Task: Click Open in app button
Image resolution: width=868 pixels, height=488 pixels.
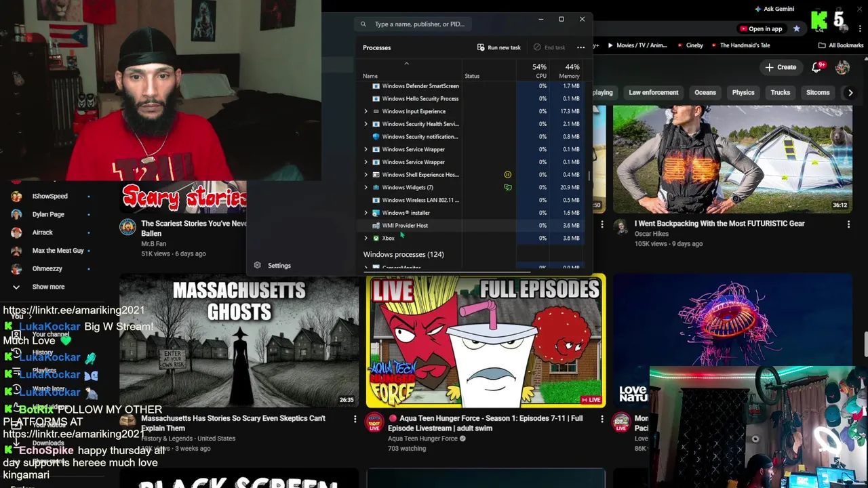Action: pyautogui.click(x=760, y=28)
